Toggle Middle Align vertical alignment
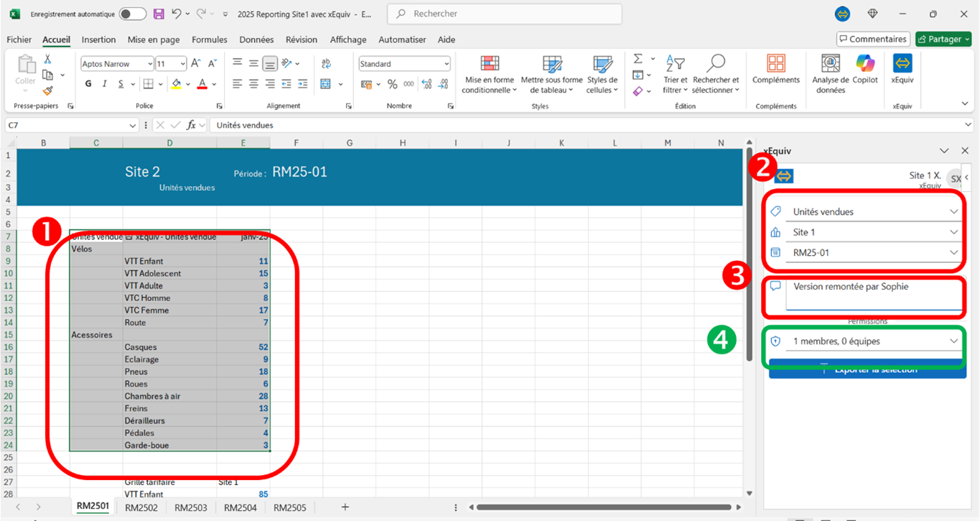The image size is (980, 521). [253, 64]
